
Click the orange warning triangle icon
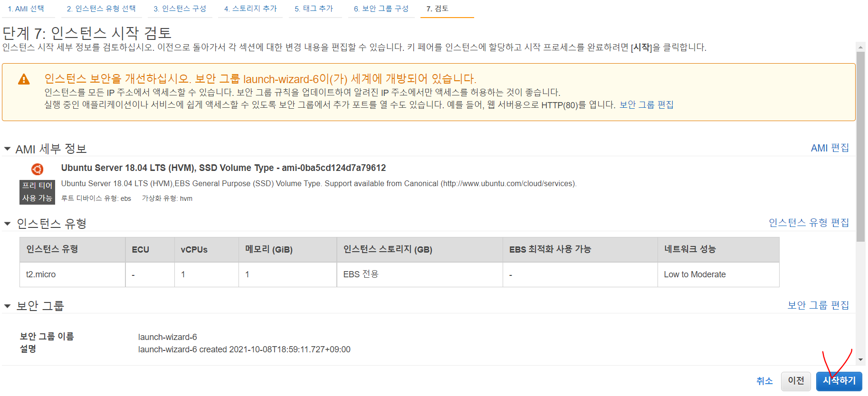point(24,79)
